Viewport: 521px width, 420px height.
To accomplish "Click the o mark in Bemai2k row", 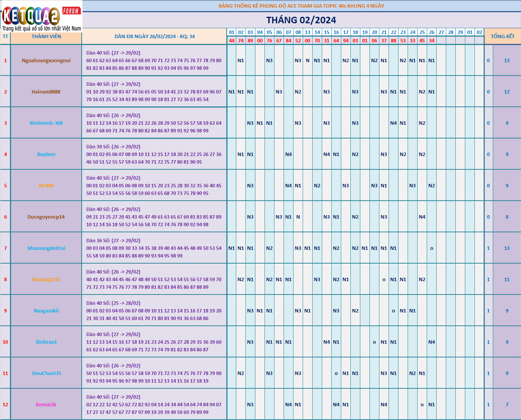I will point(422,405).
